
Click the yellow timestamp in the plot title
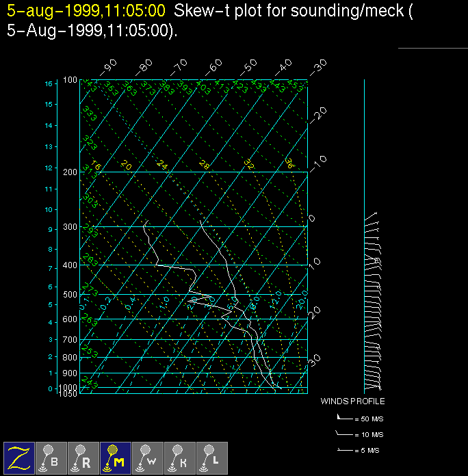pyautogui.click(x=86, y=11)
